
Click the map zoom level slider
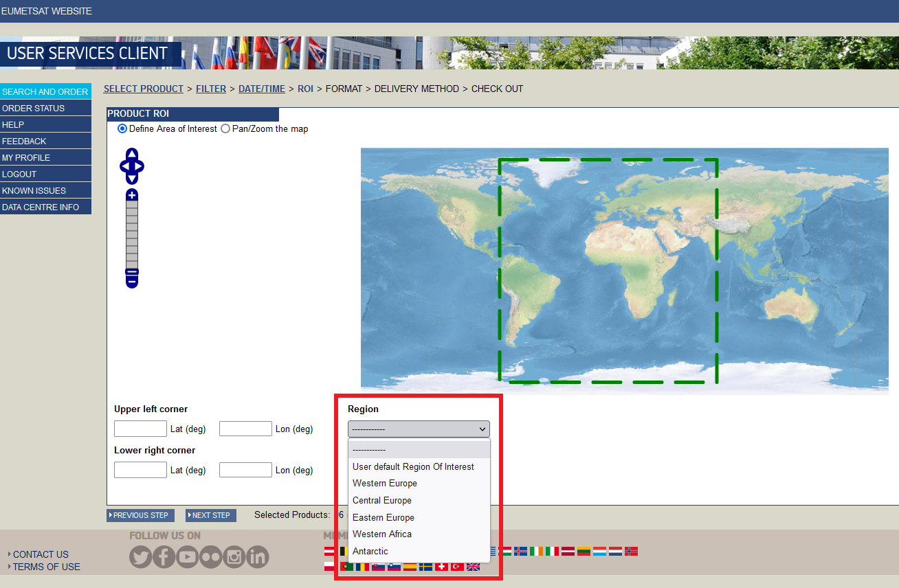pos(131,234)
